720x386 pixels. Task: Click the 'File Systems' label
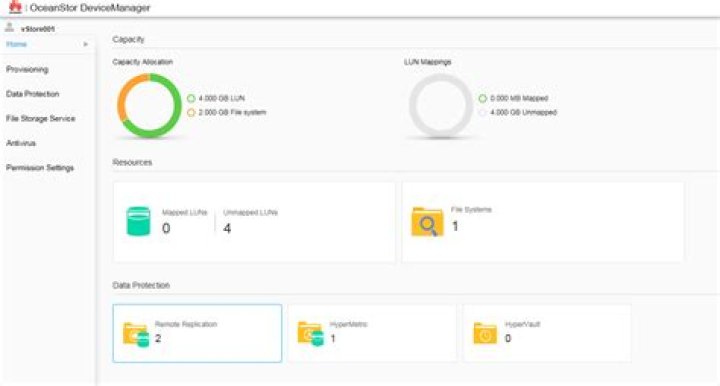tap(471, 210)
